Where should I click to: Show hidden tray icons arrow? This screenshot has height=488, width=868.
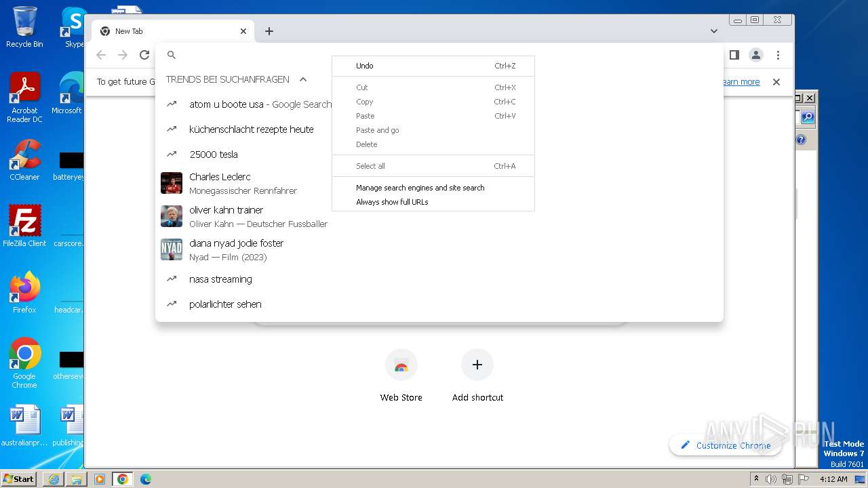pos(756,479)
